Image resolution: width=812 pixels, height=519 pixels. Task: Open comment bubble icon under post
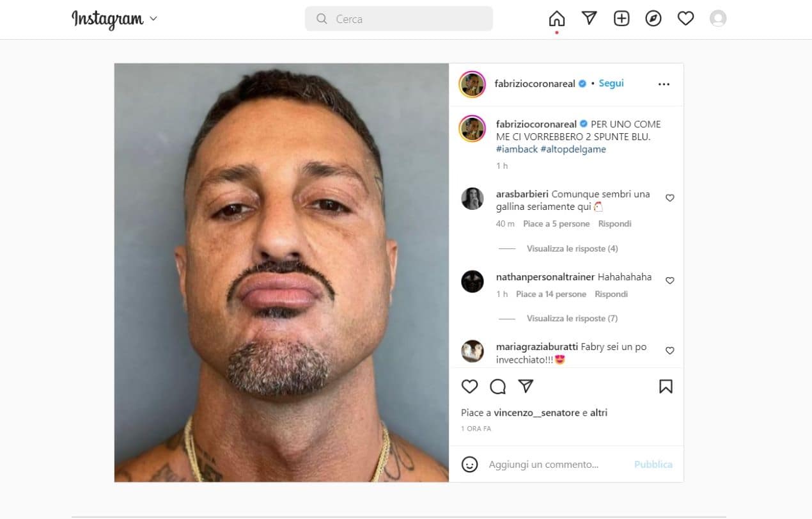click(498, 387)
